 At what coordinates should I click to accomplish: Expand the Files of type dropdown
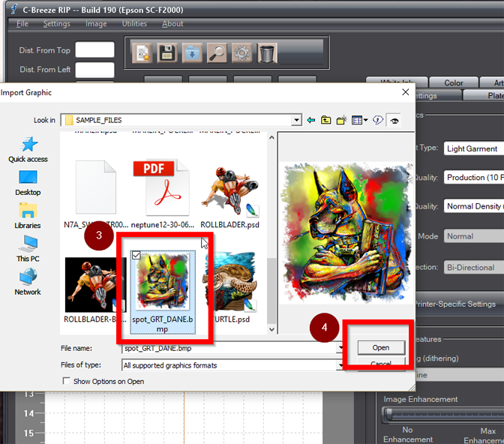click(x=340, y=365)
